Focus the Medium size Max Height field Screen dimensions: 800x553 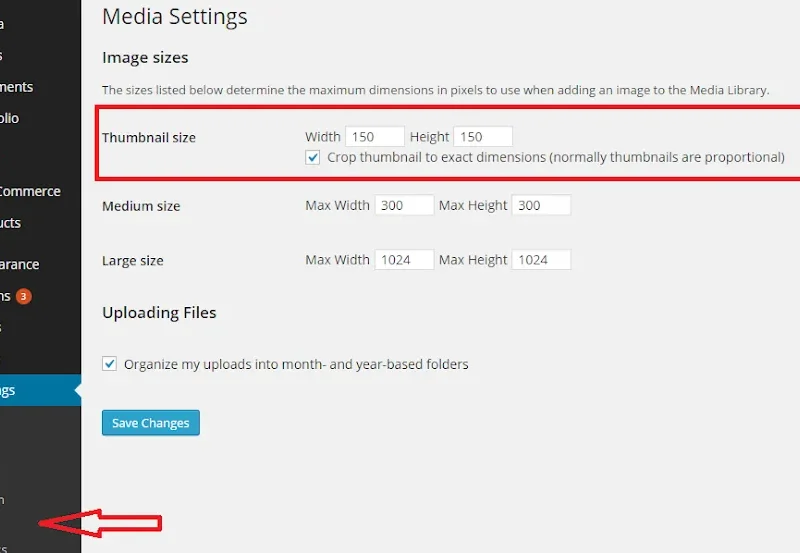(540, 206)
